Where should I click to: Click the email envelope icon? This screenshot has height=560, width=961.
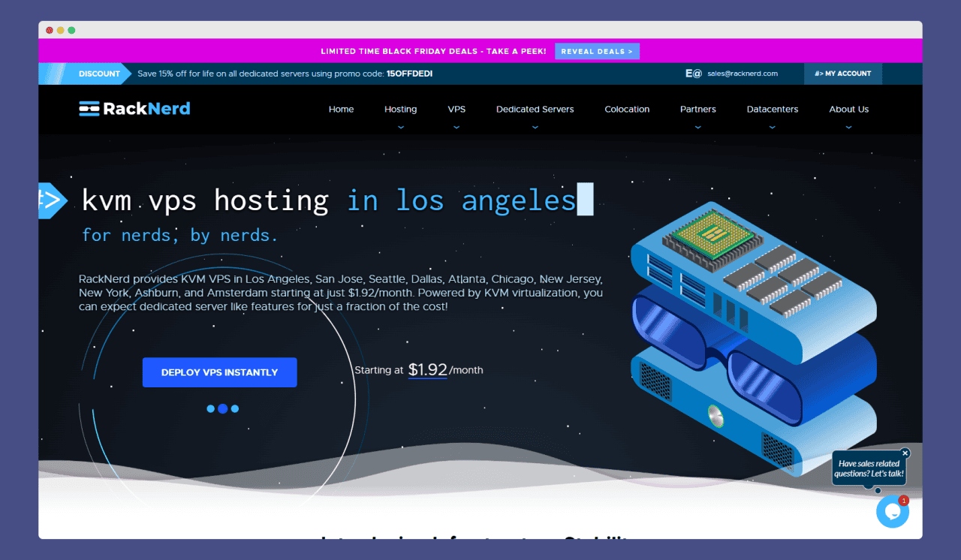693,74
